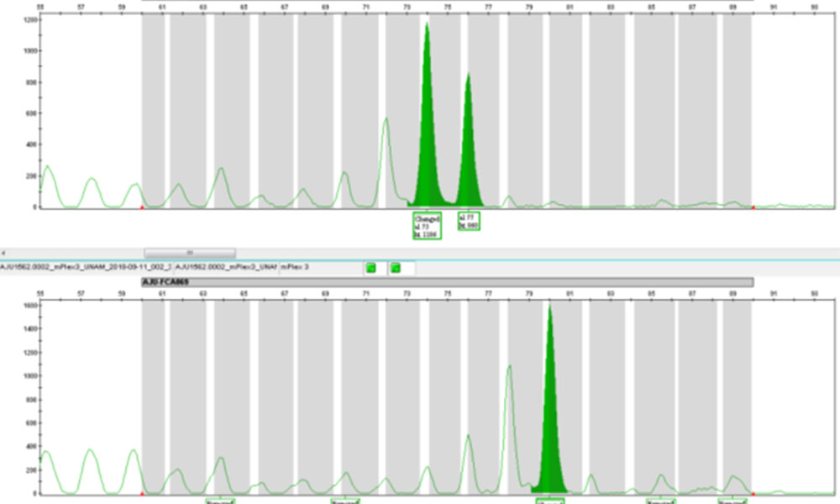Click the second sample name cell in row

click(225, 267)
